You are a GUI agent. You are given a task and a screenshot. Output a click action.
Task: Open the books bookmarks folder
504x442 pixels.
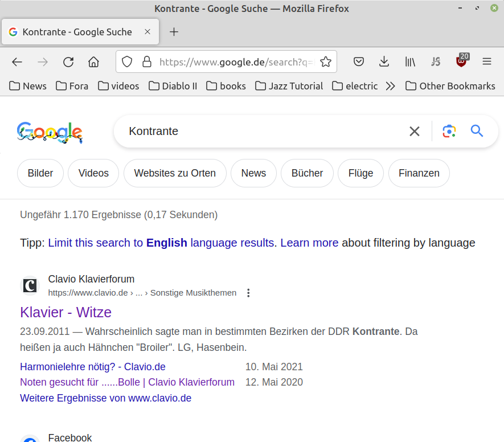point(226,86)
